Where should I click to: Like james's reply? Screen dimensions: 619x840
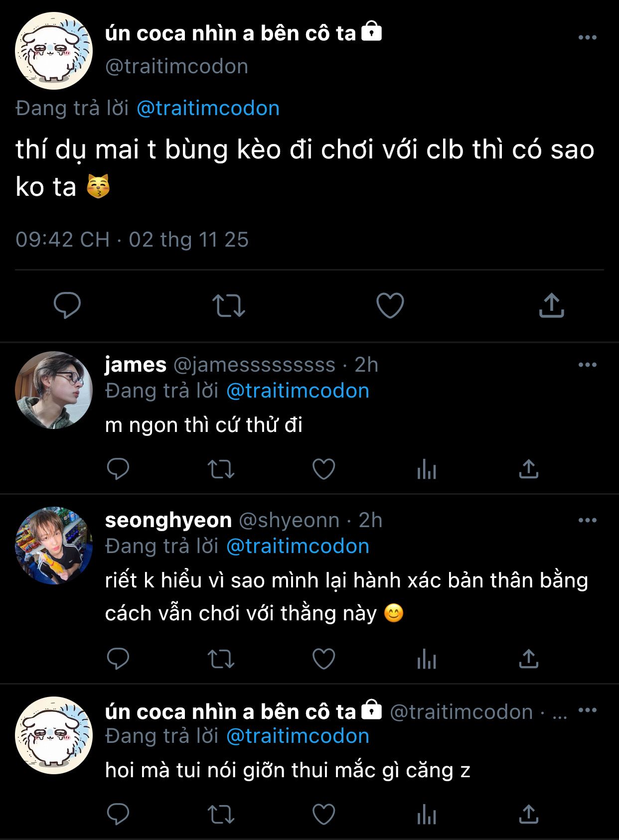323,469
